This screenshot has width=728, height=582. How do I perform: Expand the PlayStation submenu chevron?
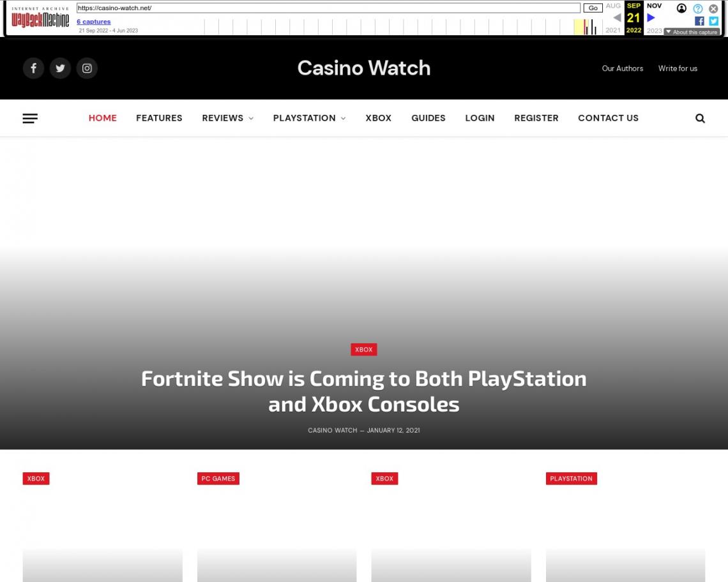click(343, 118)
